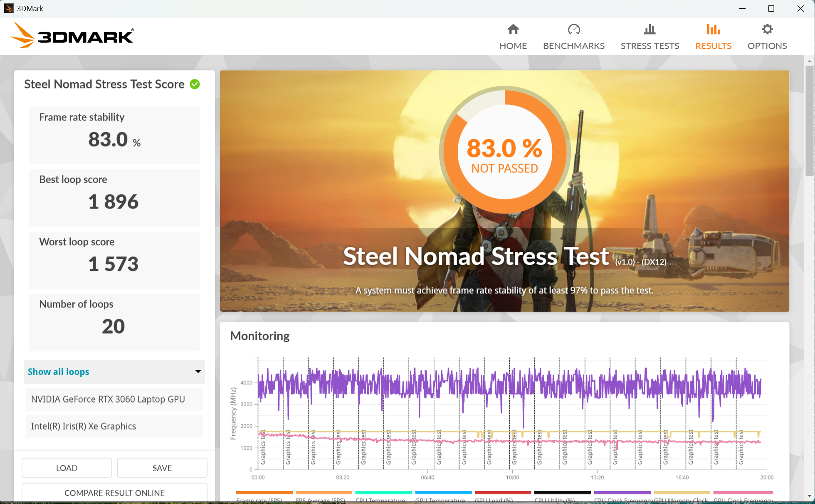Select the Results chart icon
This screenshot has width=815, height=504.
(x=713, y=29)
